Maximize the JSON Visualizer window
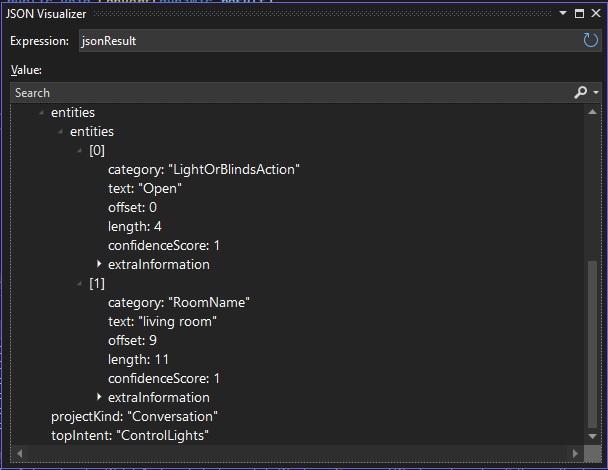The image size is (608, 470). pyautogui.click(x=579, y=14)
